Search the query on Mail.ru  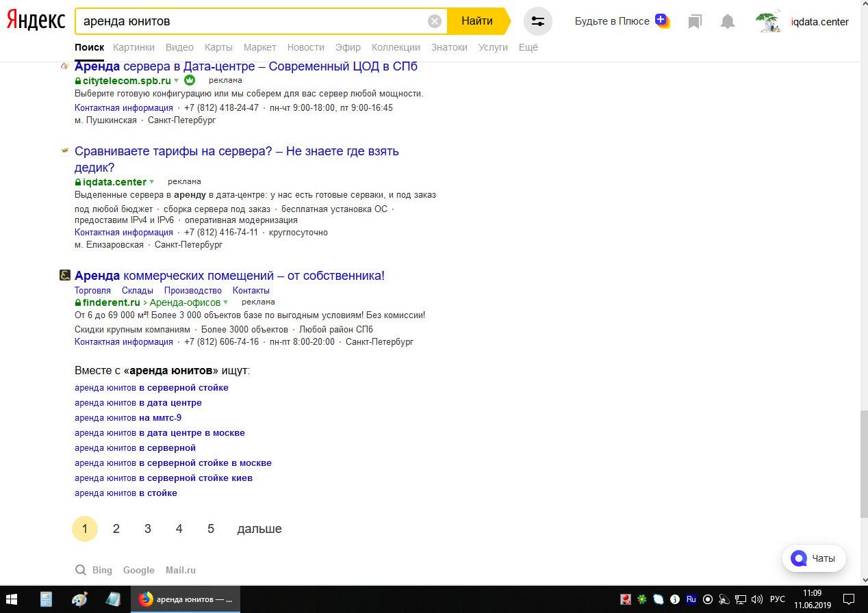click(181, 570)
